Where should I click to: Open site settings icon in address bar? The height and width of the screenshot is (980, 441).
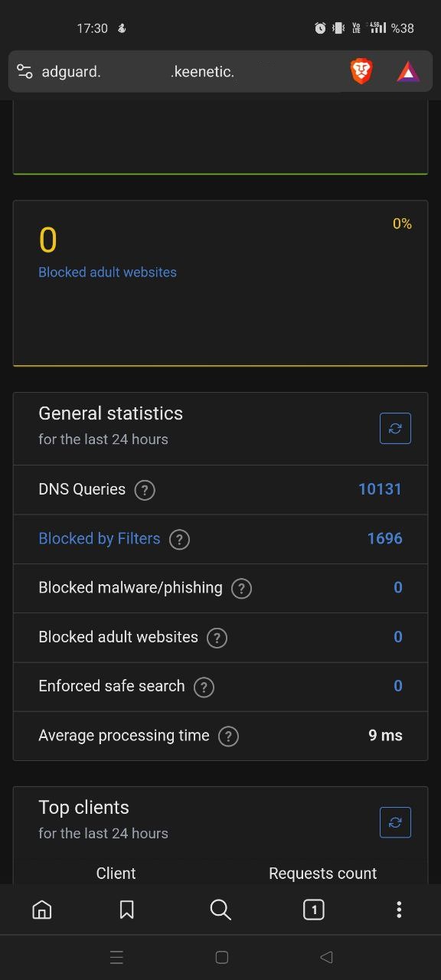coord(24,72)
